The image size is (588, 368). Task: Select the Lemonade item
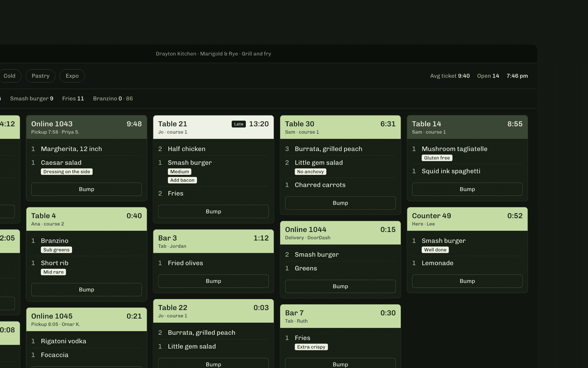(x=467, y=263)
